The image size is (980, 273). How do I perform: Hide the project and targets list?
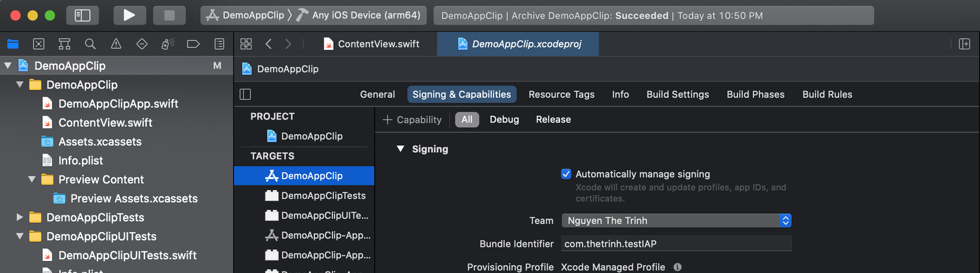(x=245, y=95)
